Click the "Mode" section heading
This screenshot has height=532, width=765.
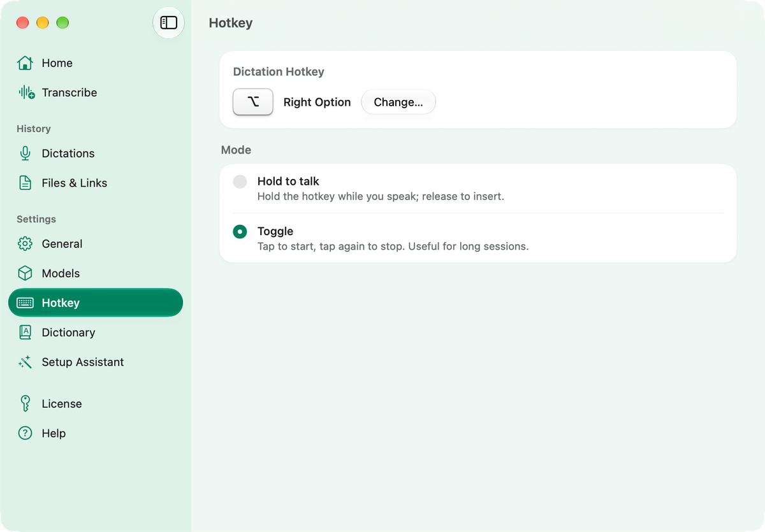tap(236, 150)
